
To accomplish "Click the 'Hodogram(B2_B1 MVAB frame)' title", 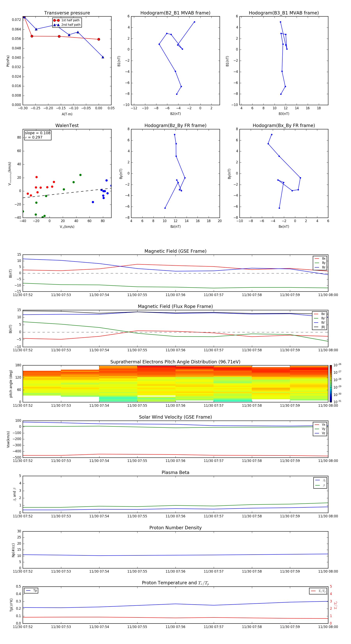I will click(175, 13).
